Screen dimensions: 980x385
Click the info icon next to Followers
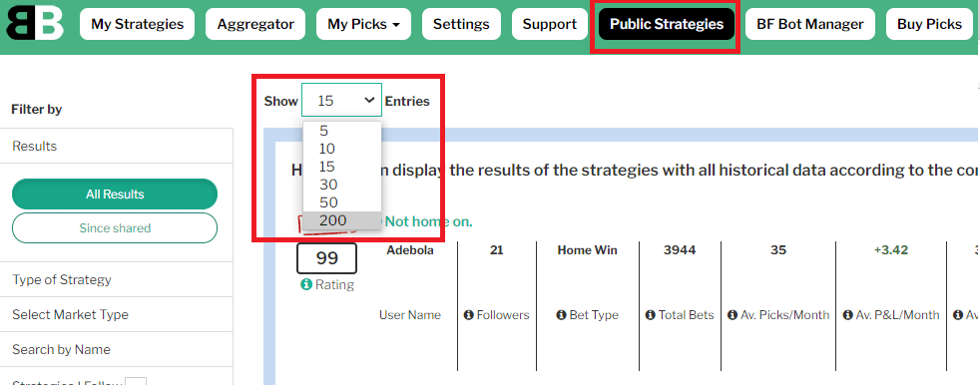[469, 315]
